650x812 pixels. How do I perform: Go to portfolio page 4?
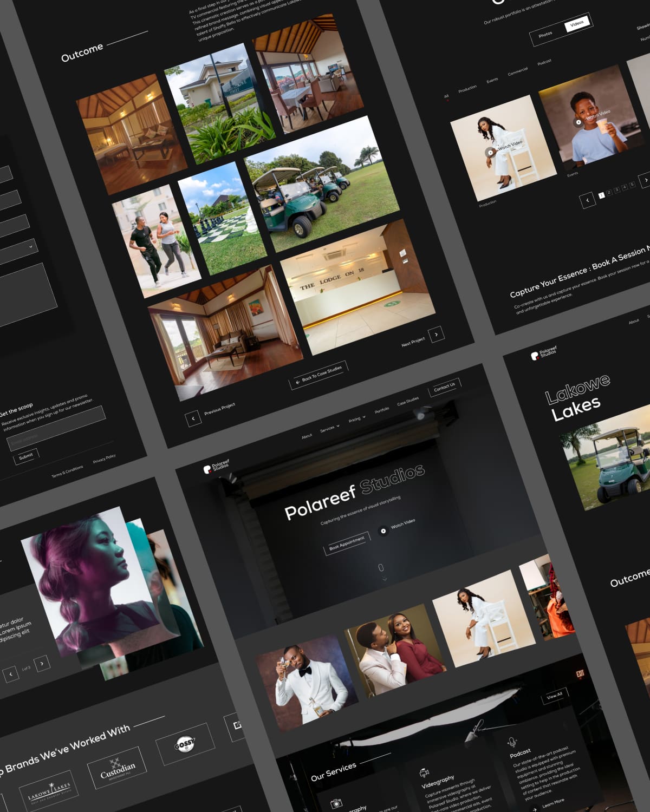pos(624,187)
